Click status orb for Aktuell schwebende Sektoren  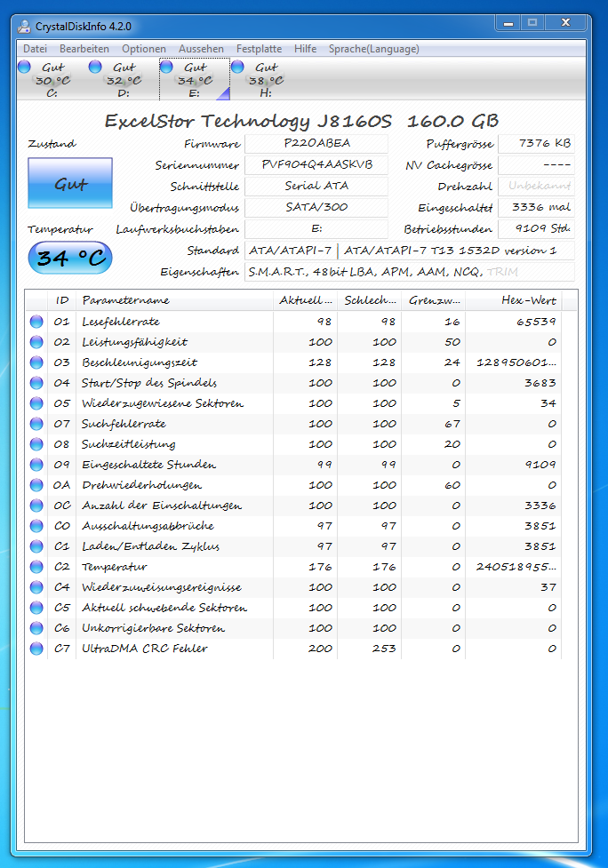pyautogui.click(x=36, y=608)
